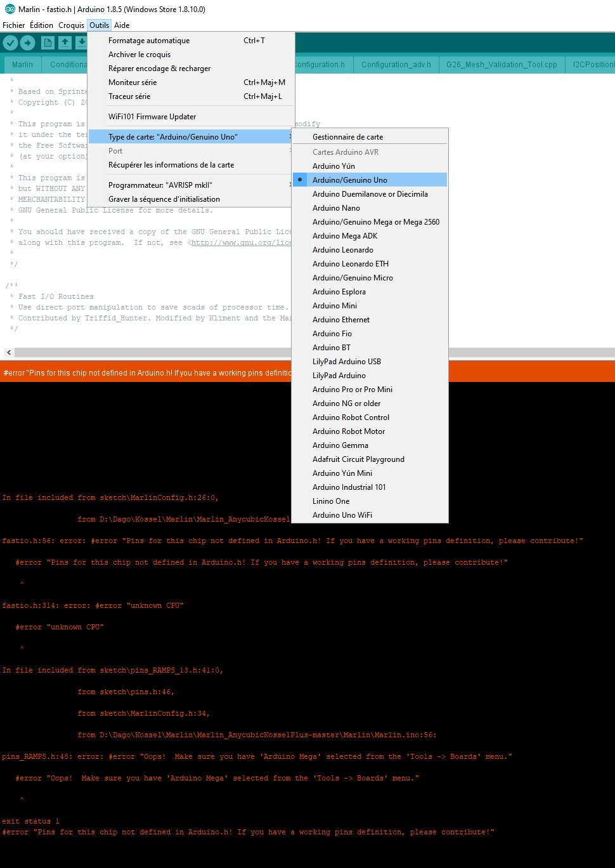Choose Arduino Robot Control board

click(x=370, y=418)
